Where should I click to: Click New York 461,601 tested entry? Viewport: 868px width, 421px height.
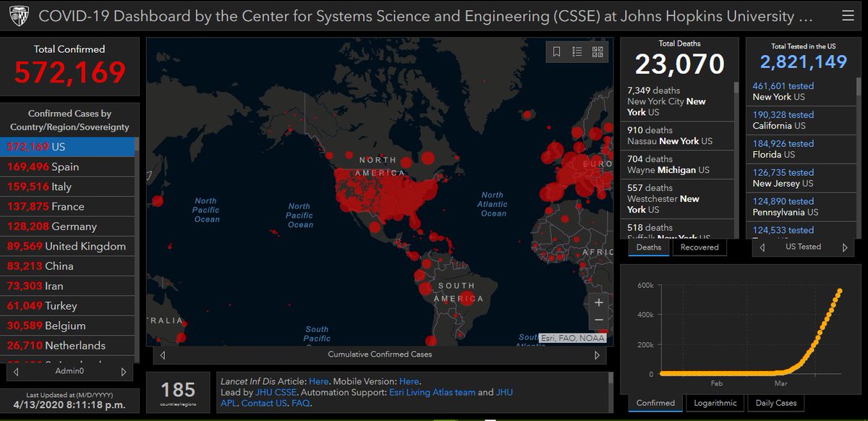(801, 91)
